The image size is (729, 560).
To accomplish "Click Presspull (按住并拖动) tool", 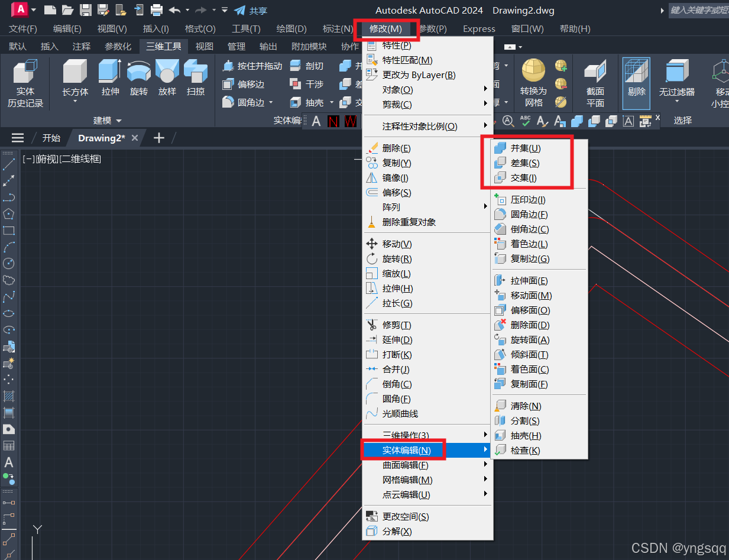I will tap(252, 66).
